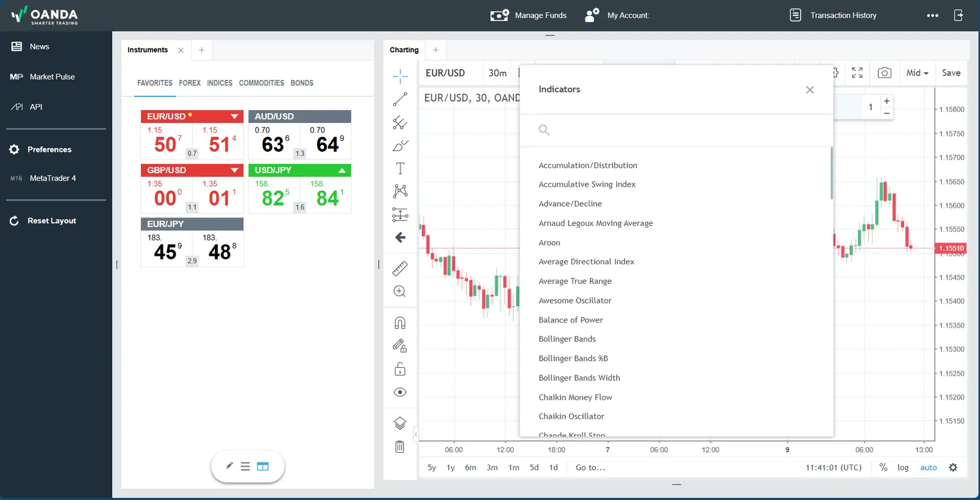Image resolution: width=980 pixels, height=500 pixels.
Task: Add a new tab next to Instruments
Action: tap(202, 50)
